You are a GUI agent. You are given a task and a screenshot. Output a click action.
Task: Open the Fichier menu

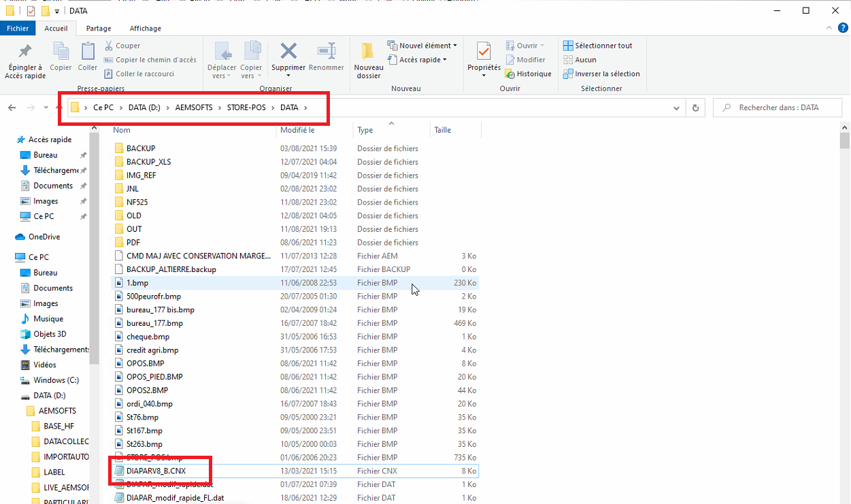click(18, 29)
